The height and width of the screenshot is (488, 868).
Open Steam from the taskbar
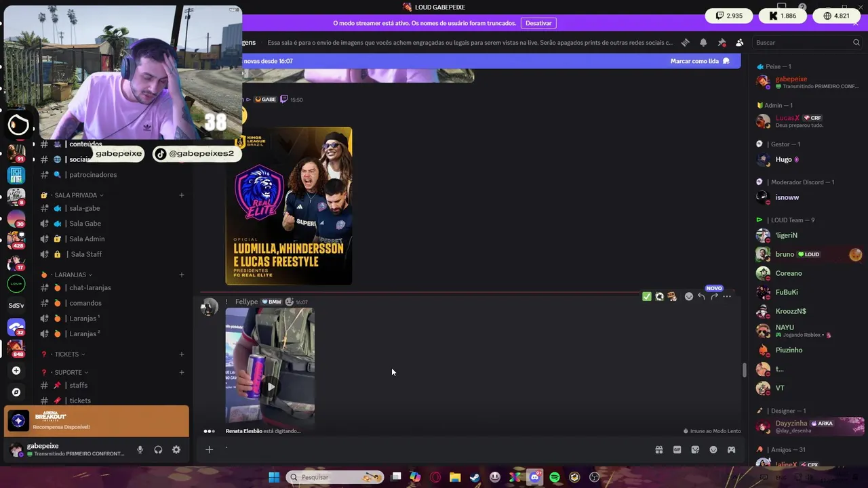point(475,477)
